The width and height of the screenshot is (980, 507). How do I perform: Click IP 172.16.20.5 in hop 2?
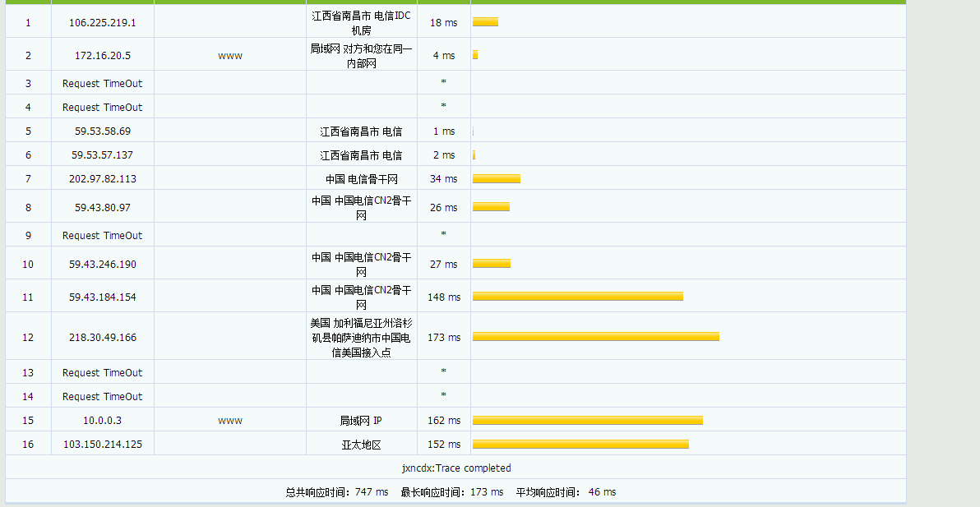[103, 56]
